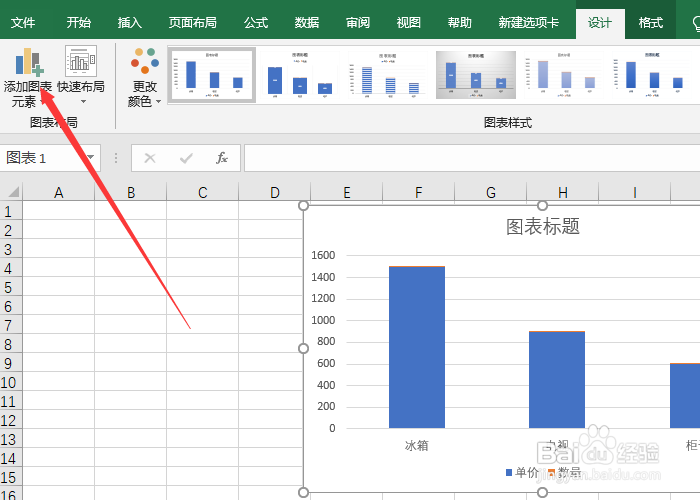Switch to the 审阅 (Review) tab
The width and height of the screenshot is (700, 500).
pos(358,22)
